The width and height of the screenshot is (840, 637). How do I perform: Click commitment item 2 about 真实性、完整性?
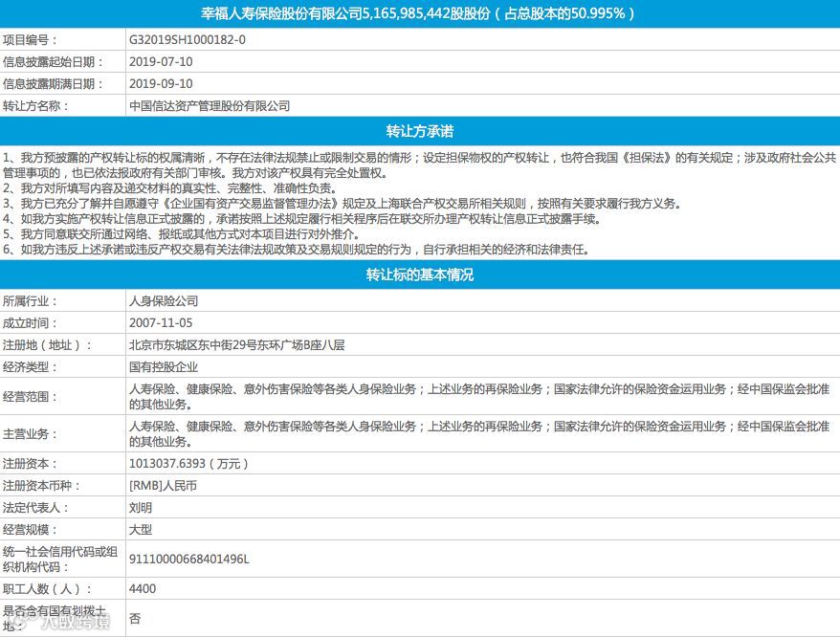click(170, 188)
